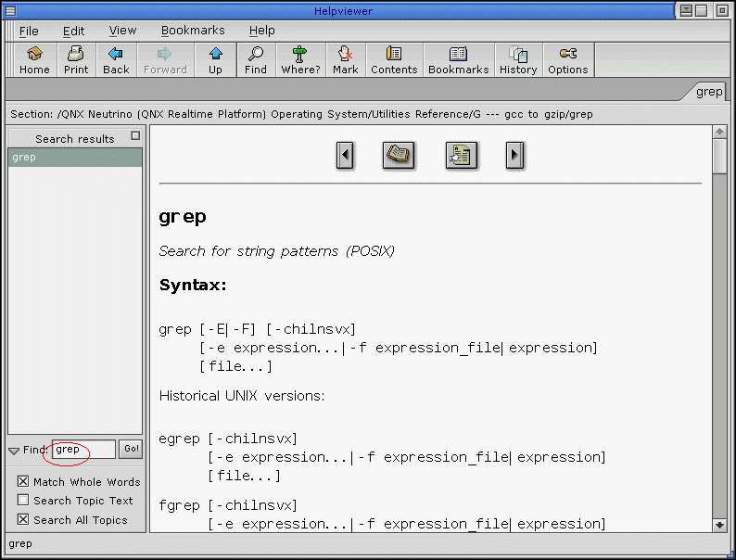Viewport: 736px width, 560px height.
Task: Print the grep help topic
Action: coord(76,60)
